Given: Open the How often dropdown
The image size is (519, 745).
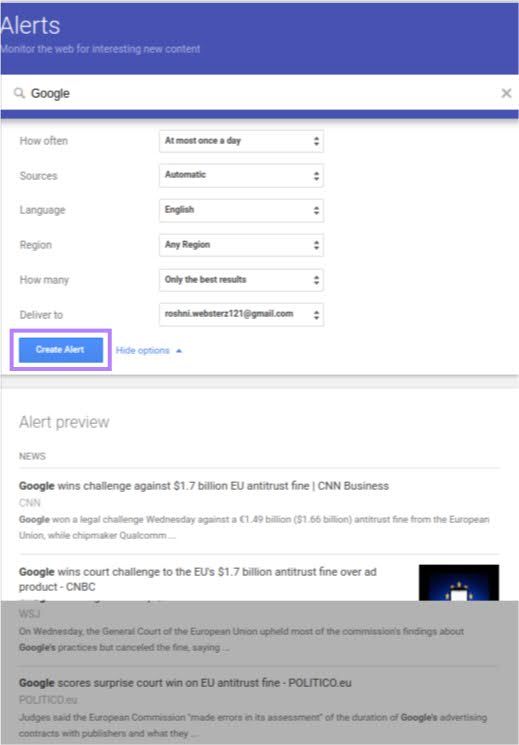Looking at the screenshot, I should [x=241, y=141].
